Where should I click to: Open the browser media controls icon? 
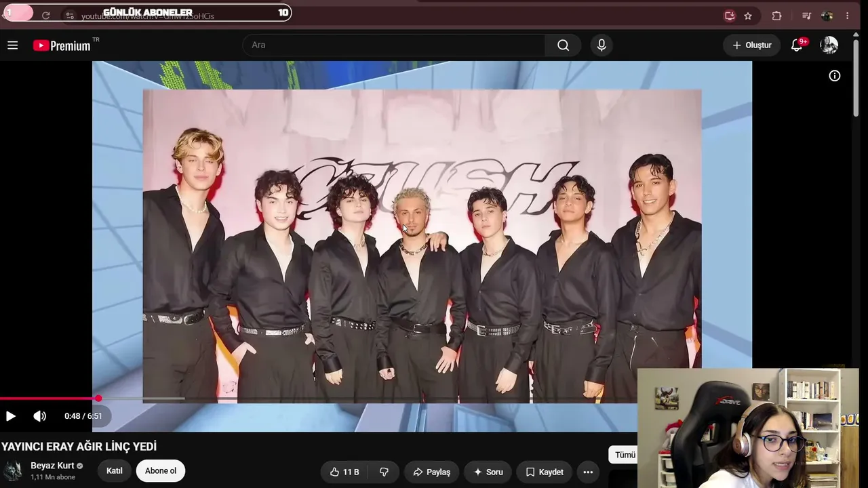(806, 16)
